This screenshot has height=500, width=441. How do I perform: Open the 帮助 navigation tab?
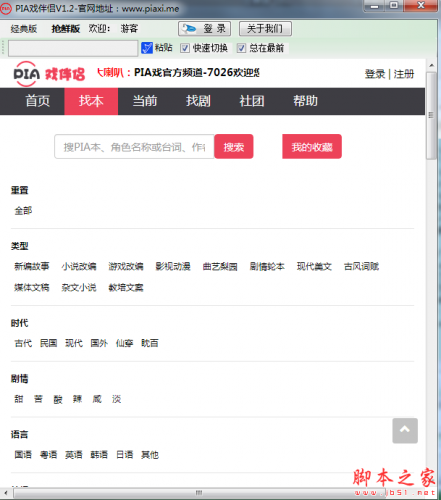(x=305, y=101)
